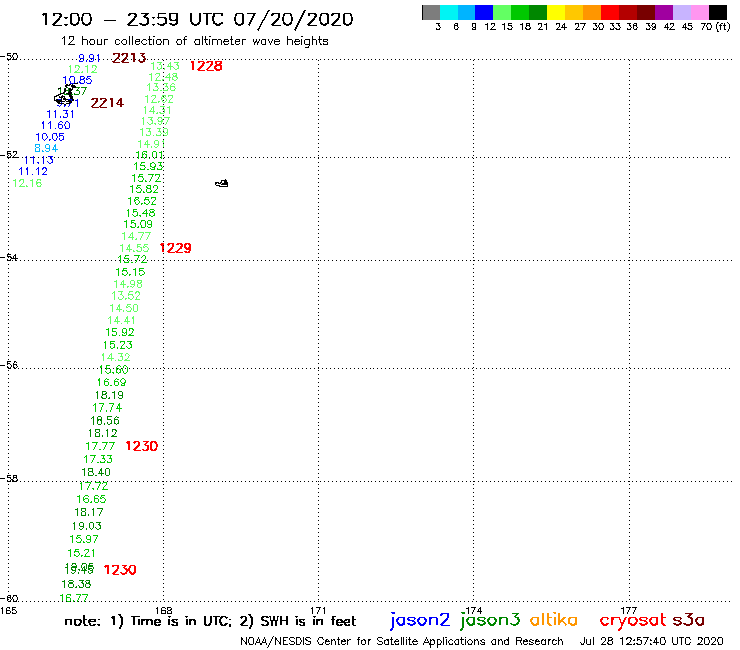Click the black swatch at the scale's end
This screenshot has height=650, width=740.
(717, 12)
